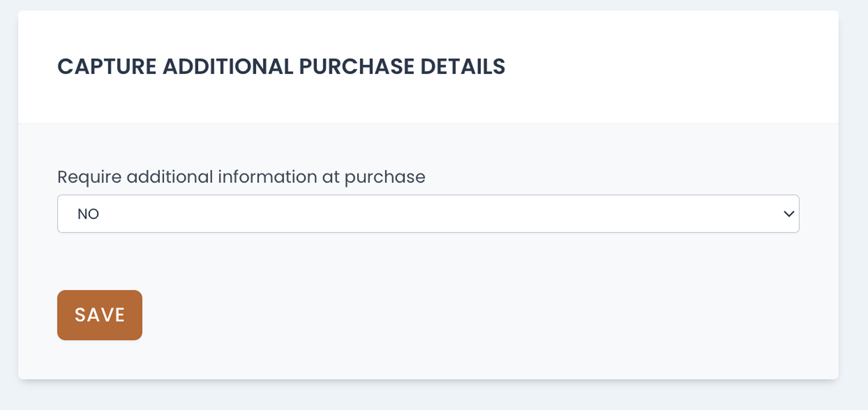Click the middle of the select box
The height and width of the screenshot is (410, 868).
428,213
